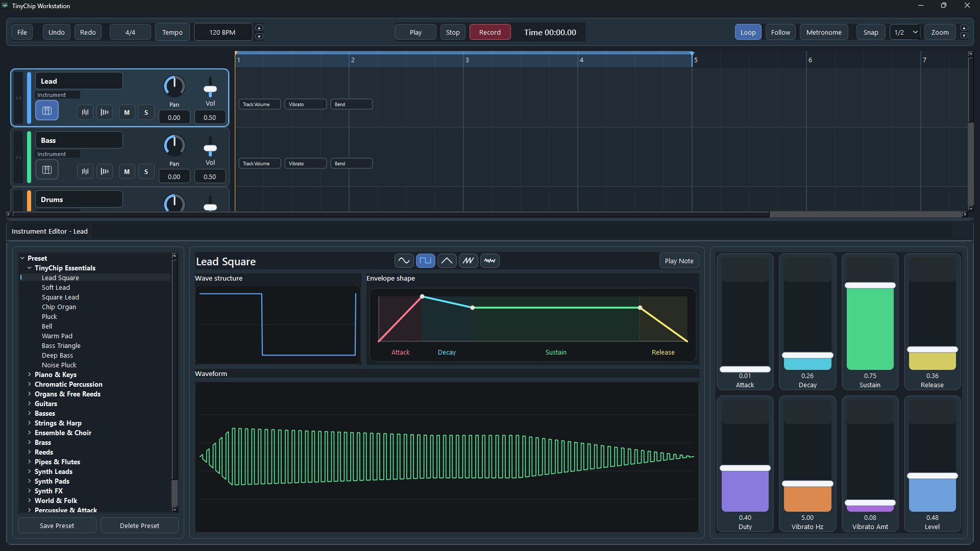980x551 pixels.
Task: Select Deep Bass preset
Action: (57, 355)
